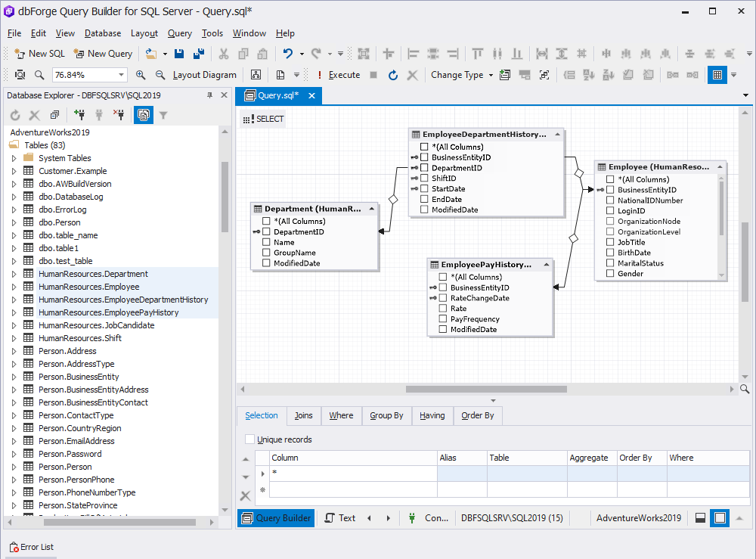Screen dimensions: 756x559
Task: Check JobTitle in Employee table
Action: click(610, 242)
